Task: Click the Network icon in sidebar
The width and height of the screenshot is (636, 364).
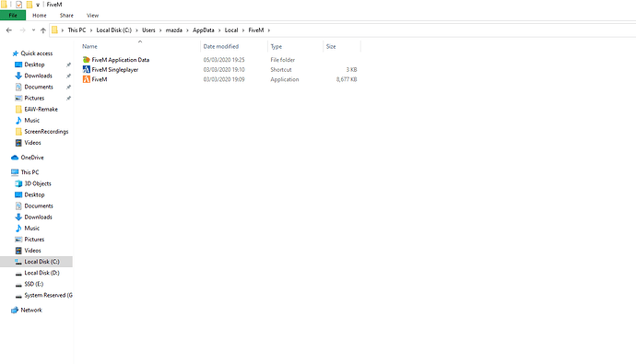Action: (15, 310)
